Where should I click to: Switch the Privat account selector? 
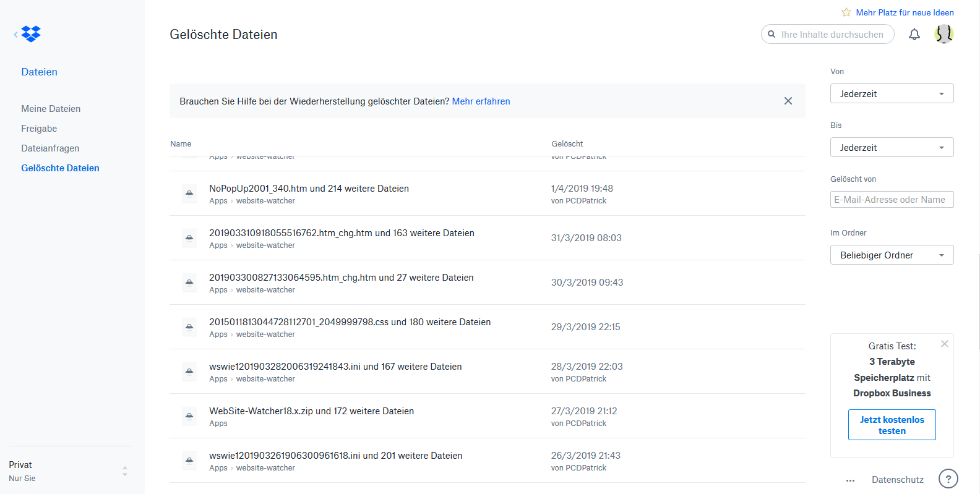68,471
